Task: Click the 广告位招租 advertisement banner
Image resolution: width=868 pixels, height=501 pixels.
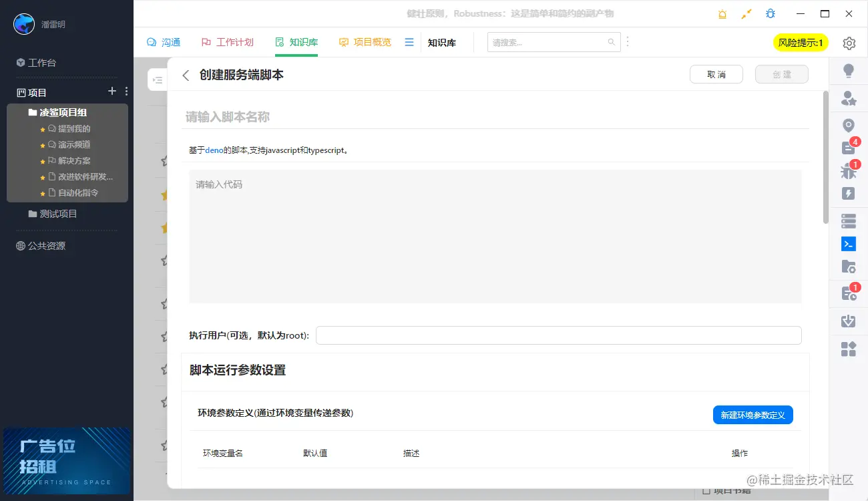Action: 66,461
